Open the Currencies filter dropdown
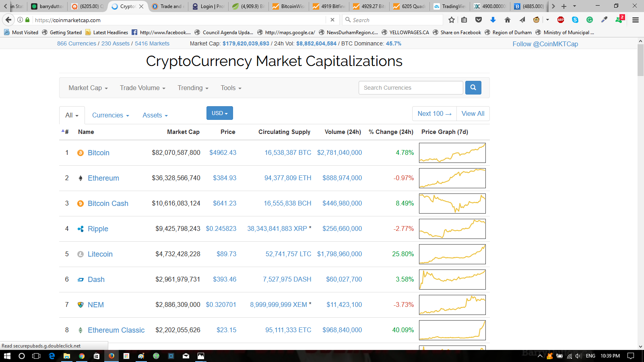 coord(111,115)
